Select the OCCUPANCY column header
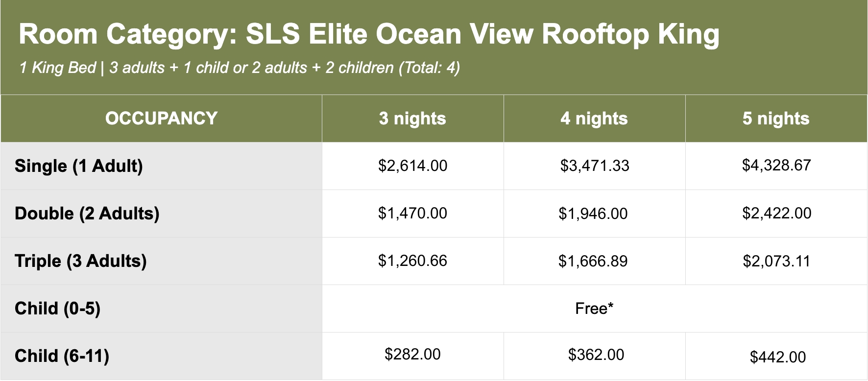This screenshot has height=381, width=868. 161,119
